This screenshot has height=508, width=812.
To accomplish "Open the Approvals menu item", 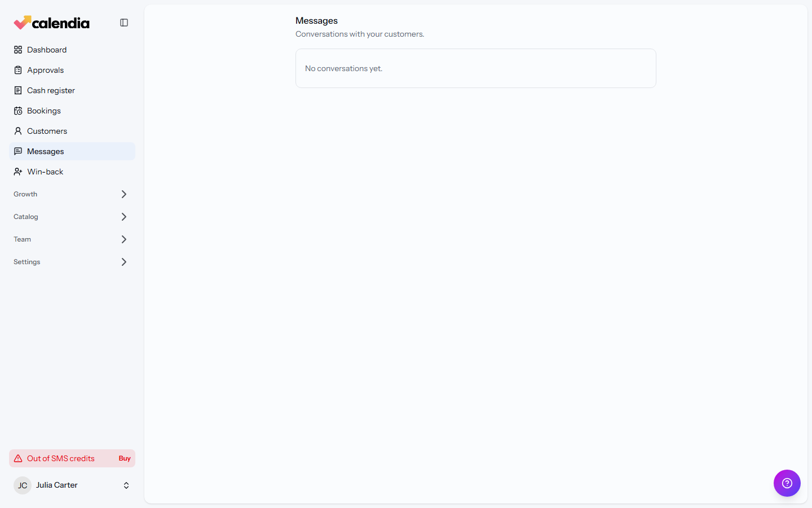I will click(72, 70).
